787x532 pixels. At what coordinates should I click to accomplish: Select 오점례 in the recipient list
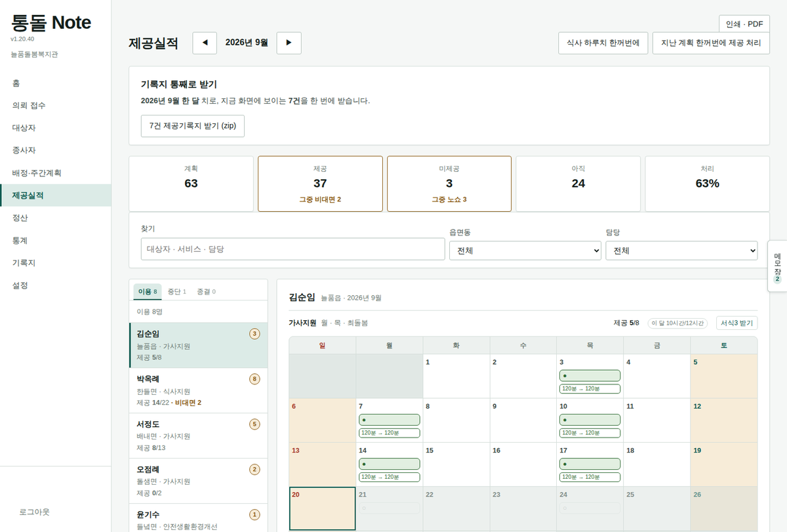pos(199,481)
